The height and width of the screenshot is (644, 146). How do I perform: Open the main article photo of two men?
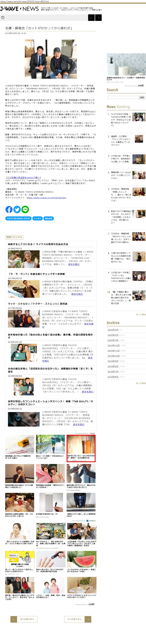(51, 59)
